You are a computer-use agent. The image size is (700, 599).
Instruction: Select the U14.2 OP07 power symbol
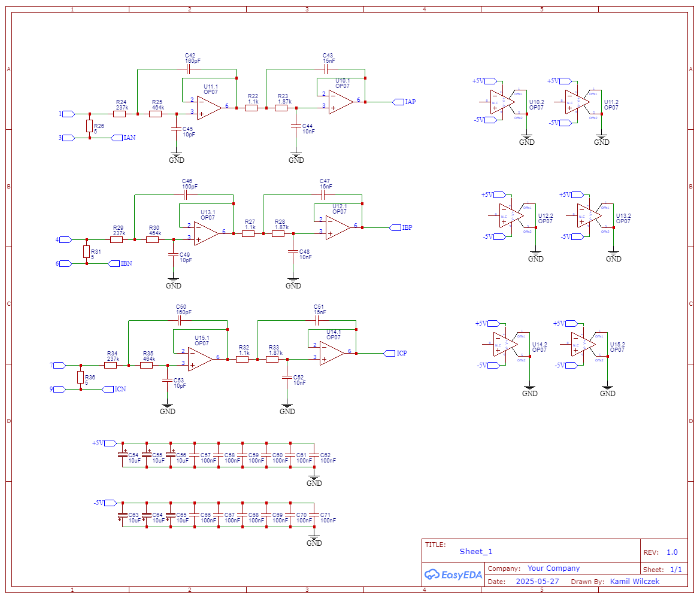point(505,344)
